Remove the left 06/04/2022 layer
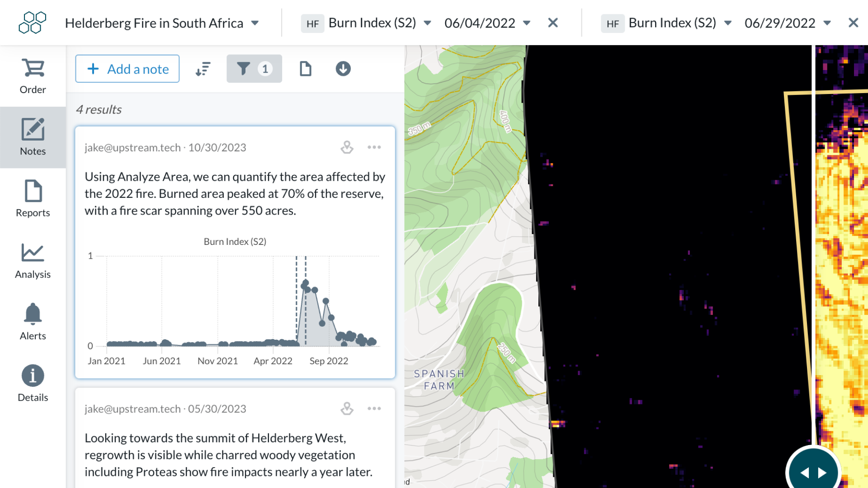 [553, 23]
